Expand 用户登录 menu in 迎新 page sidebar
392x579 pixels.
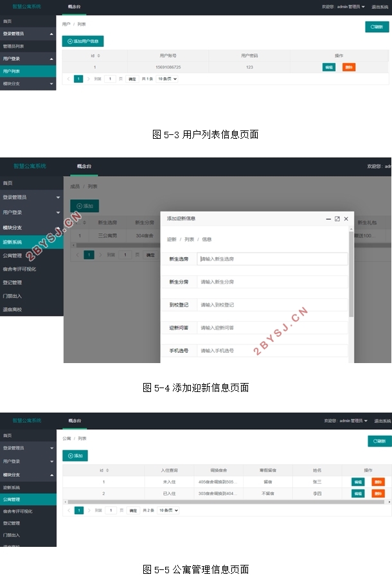pos(31,212)
